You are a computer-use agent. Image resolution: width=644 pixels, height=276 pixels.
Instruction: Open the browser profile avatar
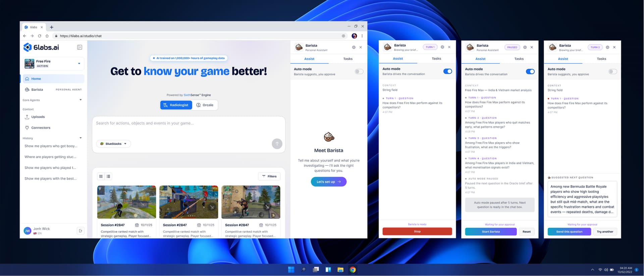[354, 36]
